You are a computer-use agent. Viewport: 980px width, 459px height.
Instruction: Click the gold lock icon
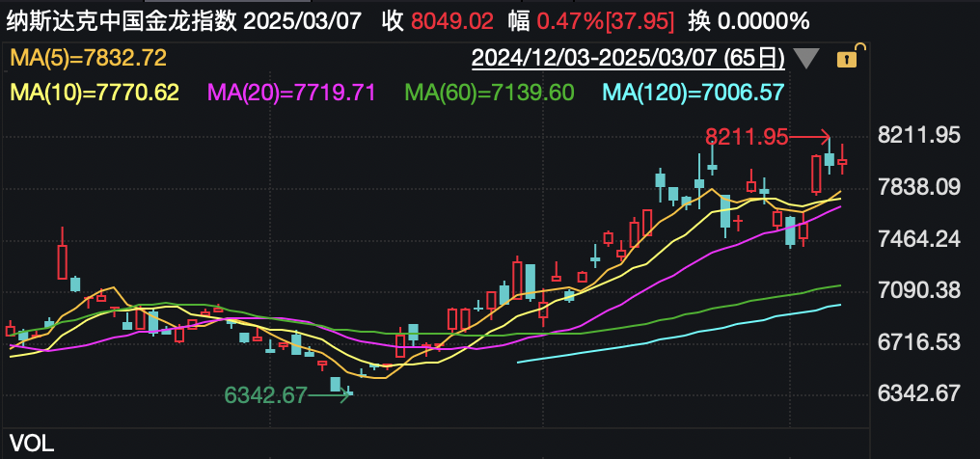point(852,57)
